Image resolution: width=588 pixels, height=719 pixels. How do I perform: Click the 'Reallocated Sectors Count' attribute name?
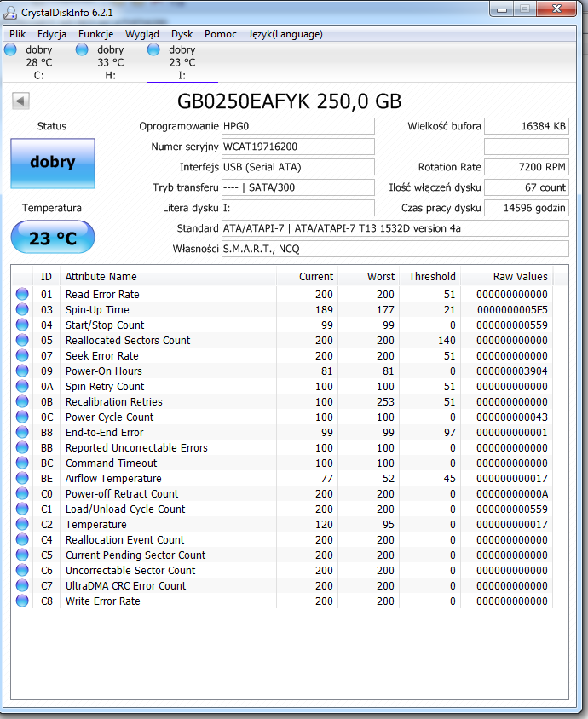[128, 340]
